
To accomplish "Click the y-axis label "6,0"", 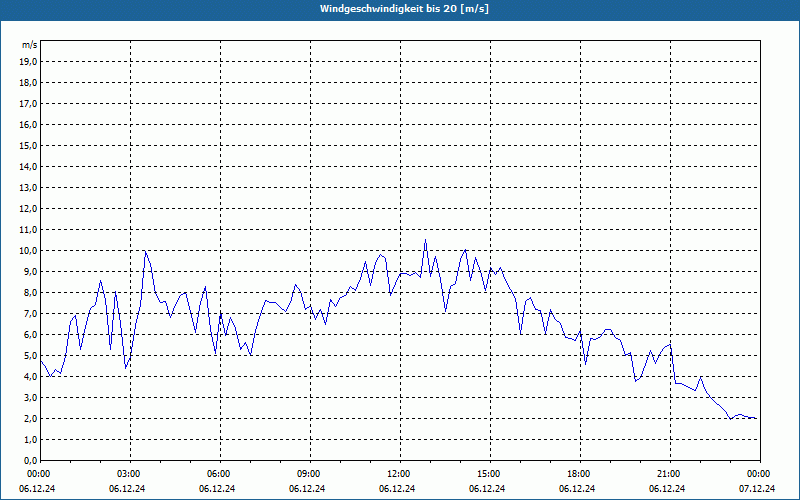I will click(x=31, y=335).
